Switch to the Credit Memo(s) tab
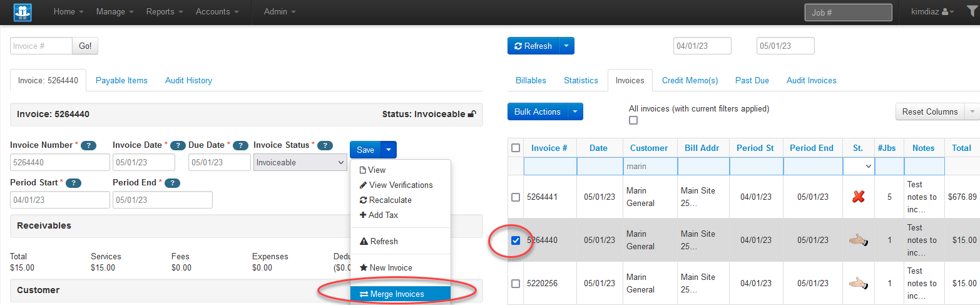The image size is (980, 305). (690, 80)
